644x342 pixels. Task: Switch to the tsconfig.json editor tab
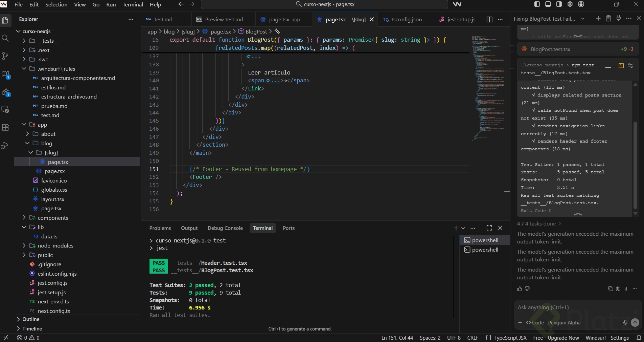coord(406,19)
